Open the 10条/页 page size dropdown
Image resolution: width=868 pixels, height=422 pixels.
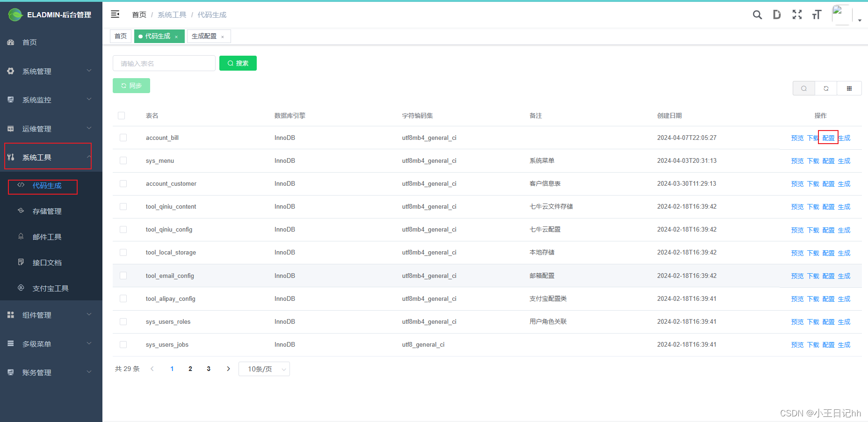[264, 369]
